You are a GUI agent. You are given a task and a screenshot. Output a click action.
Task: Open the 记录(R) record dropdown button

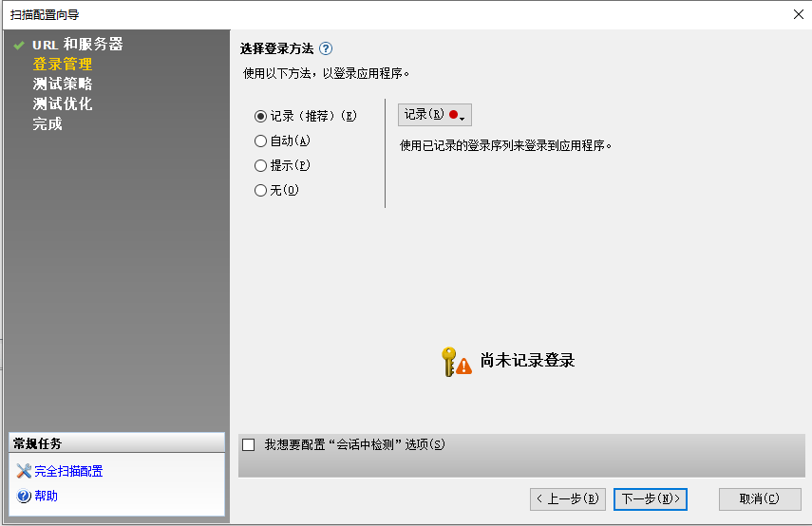(x=434, y=115)
